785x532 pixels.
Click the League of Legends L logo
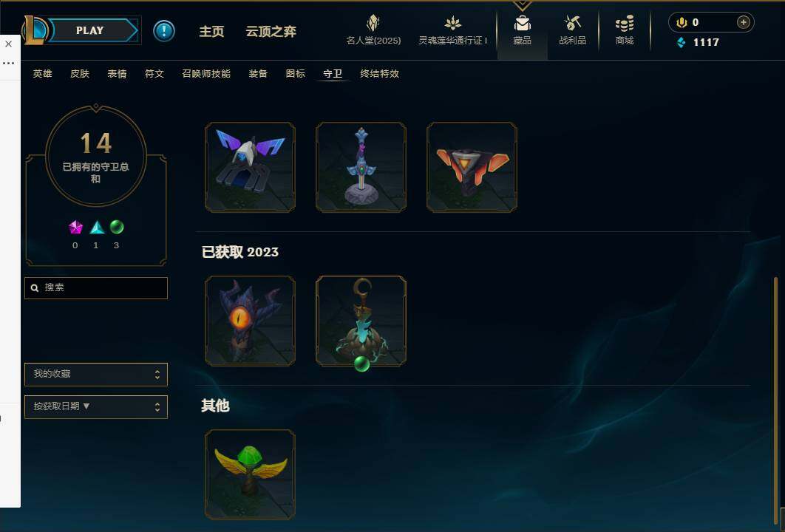point(34,30)
